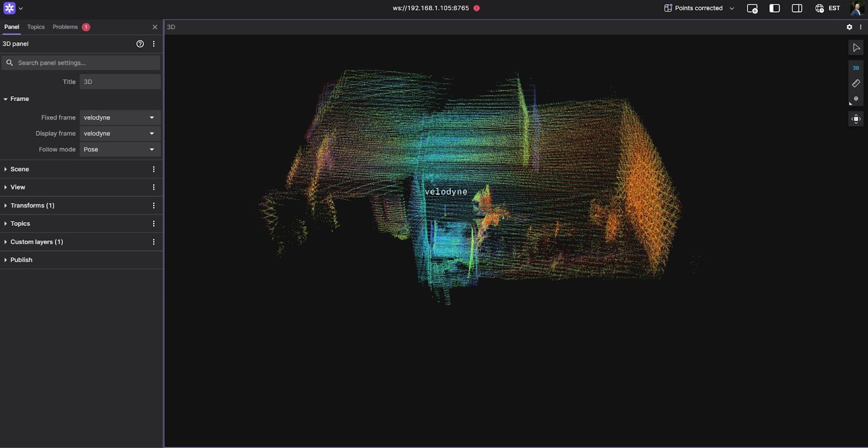Toggle the left sidebar visibility
Screen dimensions: 868x448
(x=775, y=9)
